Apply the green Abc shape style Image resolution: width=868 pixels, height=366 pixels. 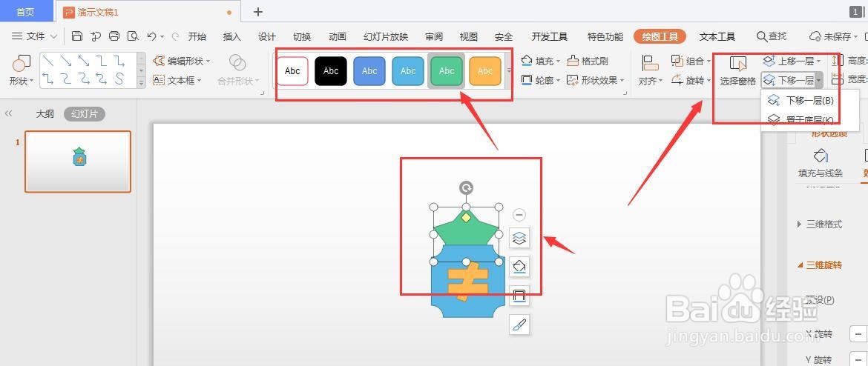[447, 71]
